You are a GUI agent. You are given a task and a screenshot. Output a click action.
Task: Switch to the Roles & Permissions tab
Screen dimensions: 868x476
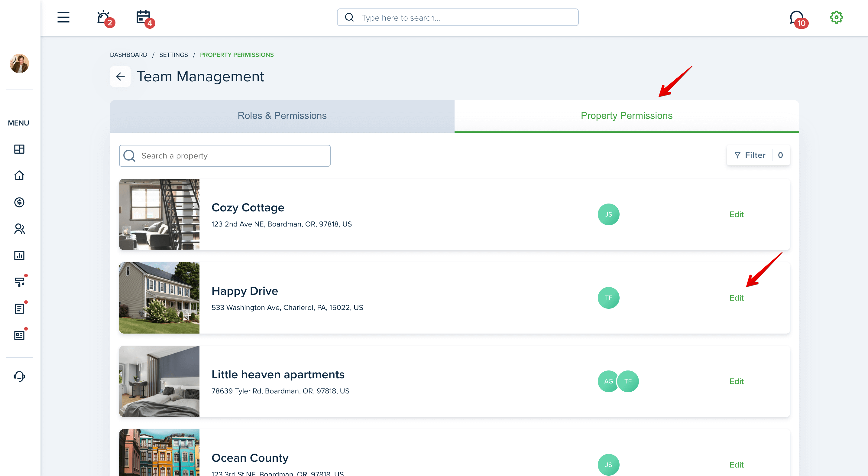click(x=282, y=116)
